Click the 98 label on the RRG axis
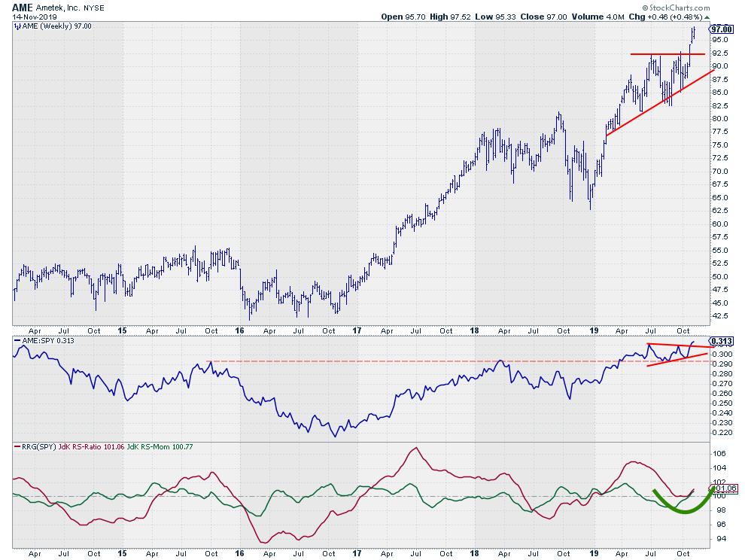Viewport: 745px width, 560px height. coord(720,510)
